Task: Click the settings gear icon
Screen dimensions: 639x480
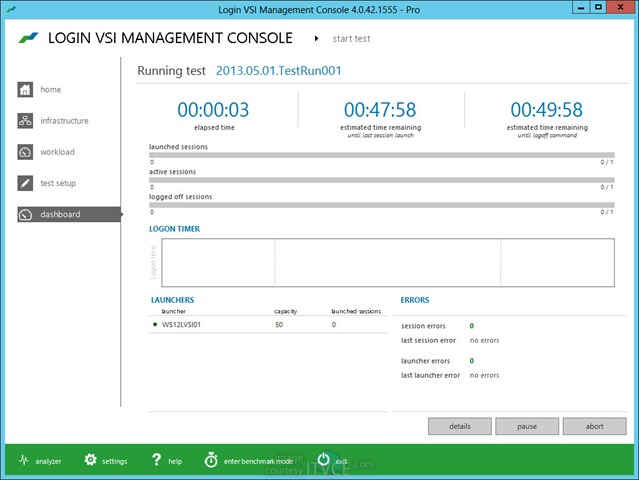Action: 90,460
